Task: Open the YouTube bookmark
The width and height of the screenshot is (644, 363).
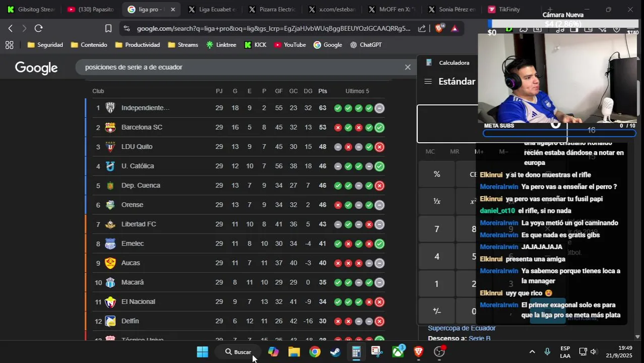Action: click(290, 45)
